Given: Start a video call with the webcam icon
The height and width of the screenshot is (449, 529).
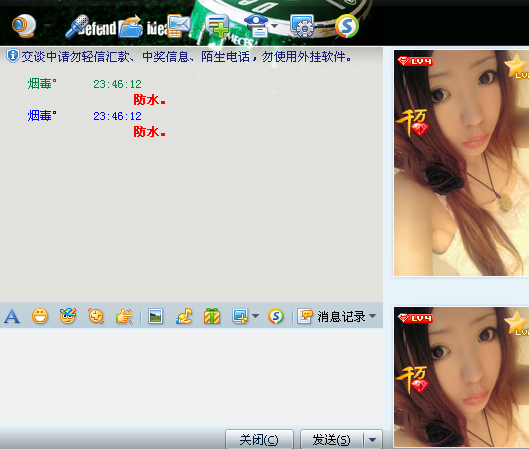Looking at the screenshot, I should tap(24, 26).
